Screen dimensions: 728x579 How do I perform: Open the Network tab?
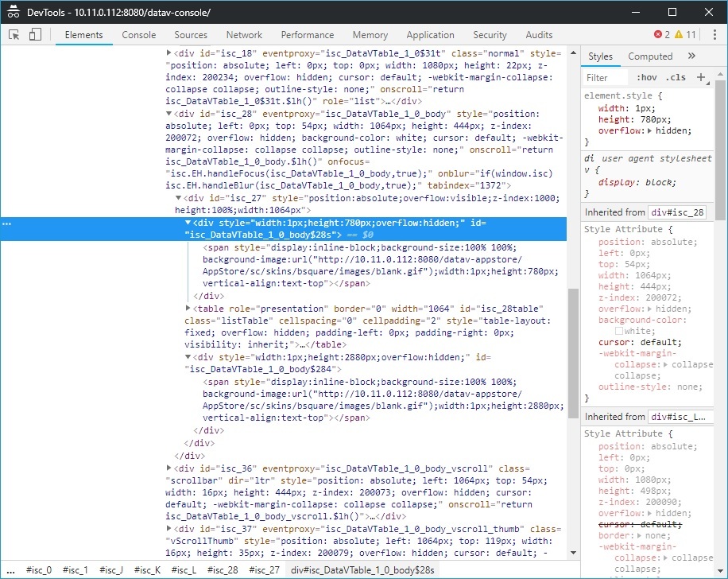coord(244,35)
